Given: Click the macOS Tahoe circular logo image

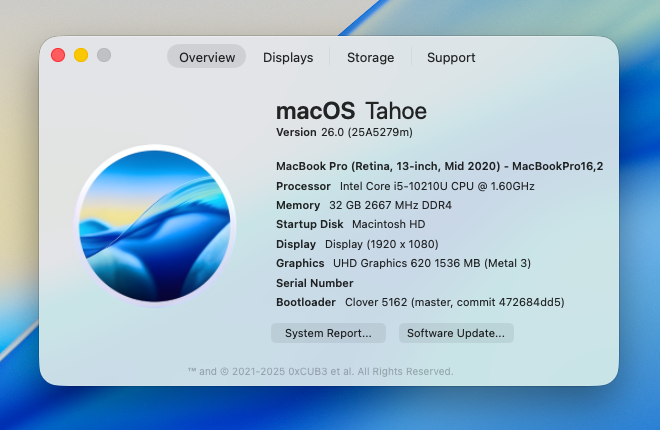Looking at the screenshot, I should tap(155, 226).
